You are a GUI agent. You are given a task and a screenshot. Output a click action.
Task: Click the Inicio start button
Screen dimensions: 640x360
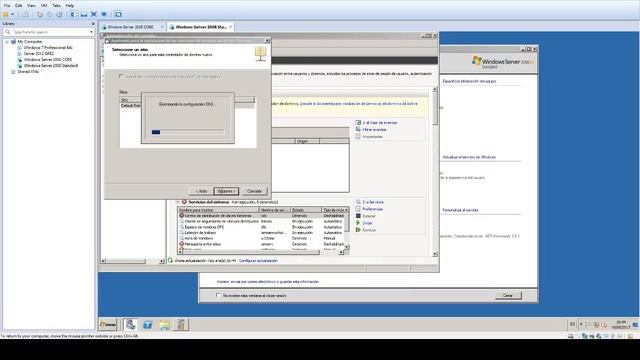point(108,325)
